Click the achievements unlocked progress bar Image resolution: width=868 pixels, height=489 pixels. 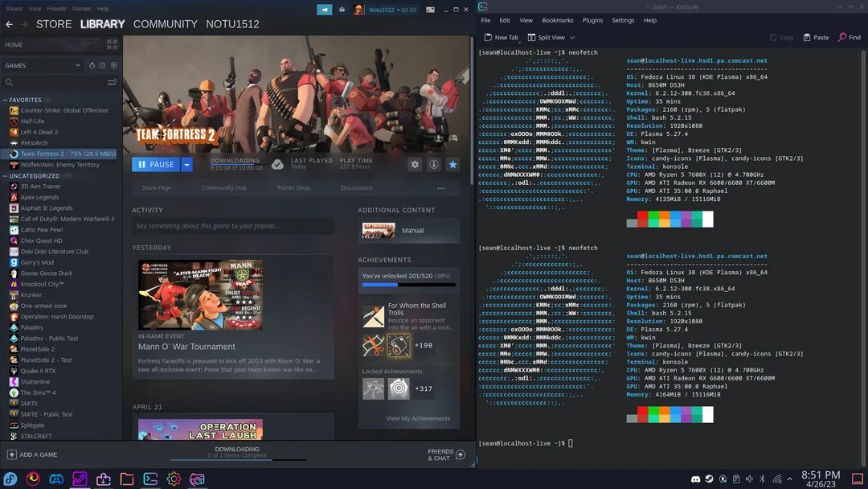[408, 283]
